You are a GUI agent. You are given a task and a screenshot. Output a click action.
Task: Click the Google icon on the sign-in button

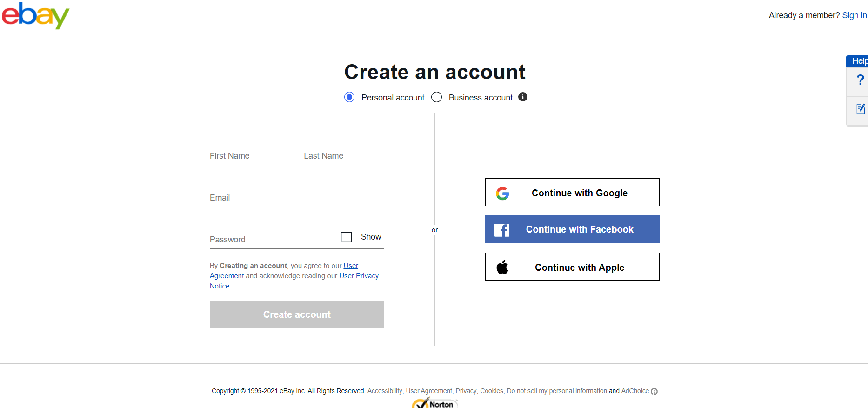pos(503,193)
